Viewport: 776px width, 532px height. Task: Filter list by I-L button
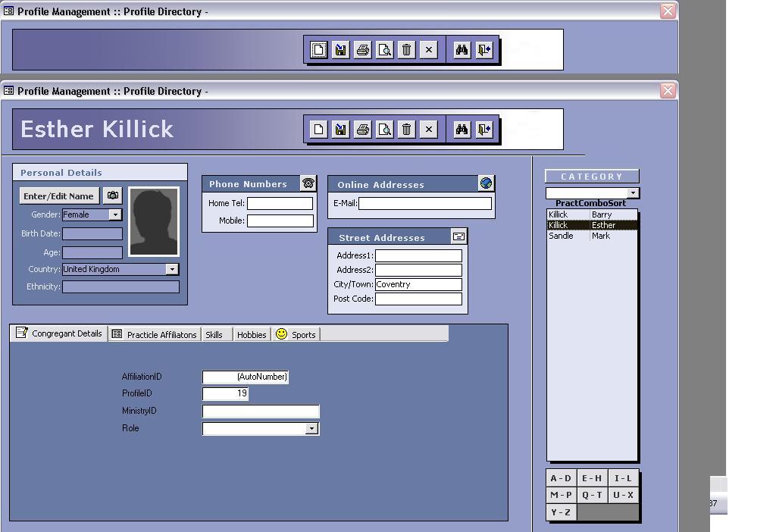click(623, 478)
